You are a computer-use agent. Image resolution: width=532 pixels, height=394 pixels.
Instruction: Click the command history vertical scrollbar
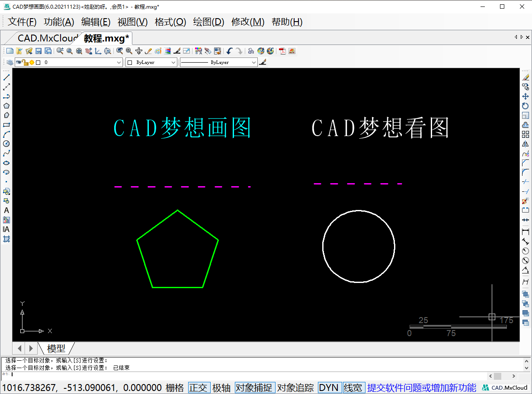tap(527, 364)
